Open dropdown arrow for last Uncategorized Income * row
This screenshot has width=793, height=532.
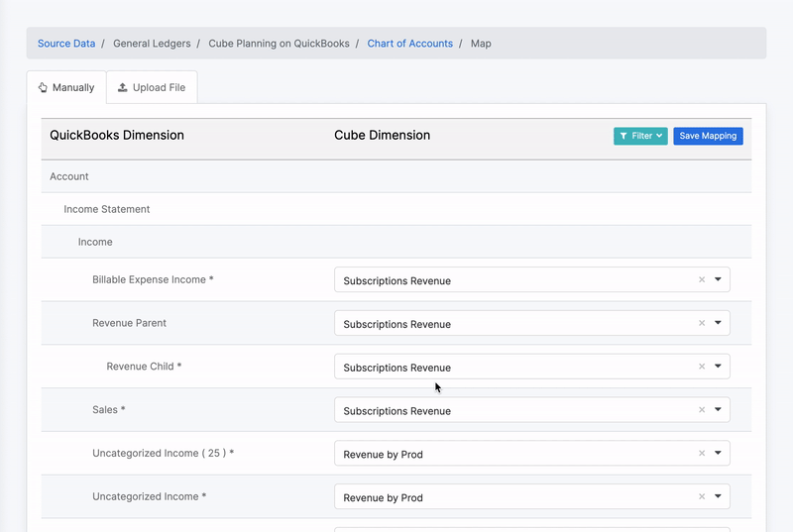click(x=718, y=496)
